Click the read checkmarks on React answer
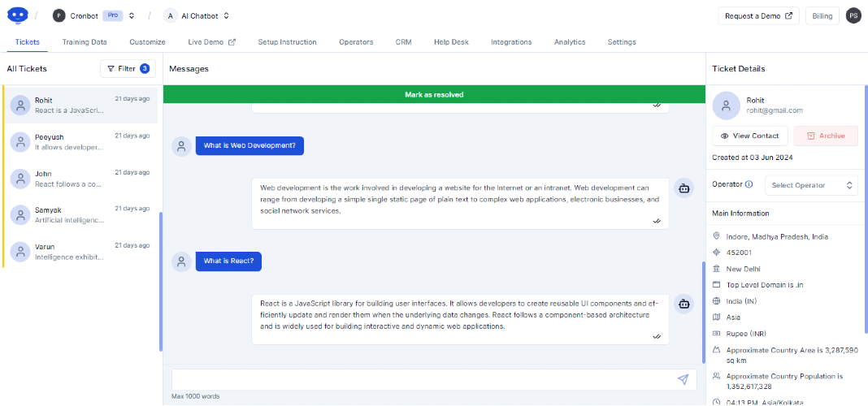Viewport: 868px width, 406px height. pos(657,336)
